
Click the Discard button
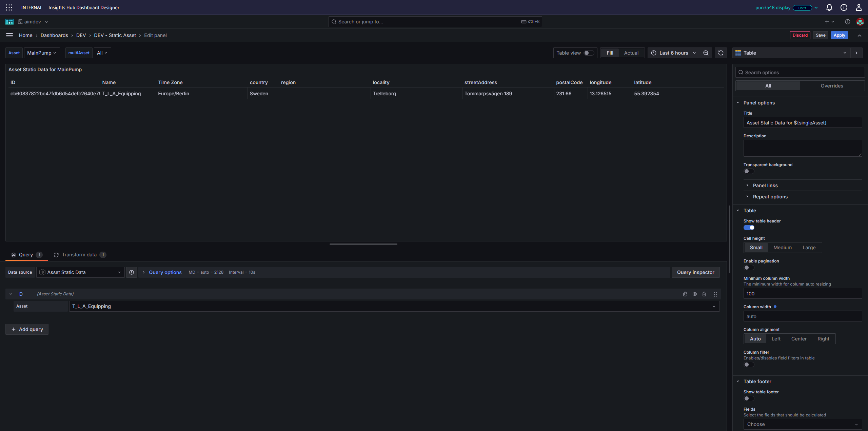[800, 35]
